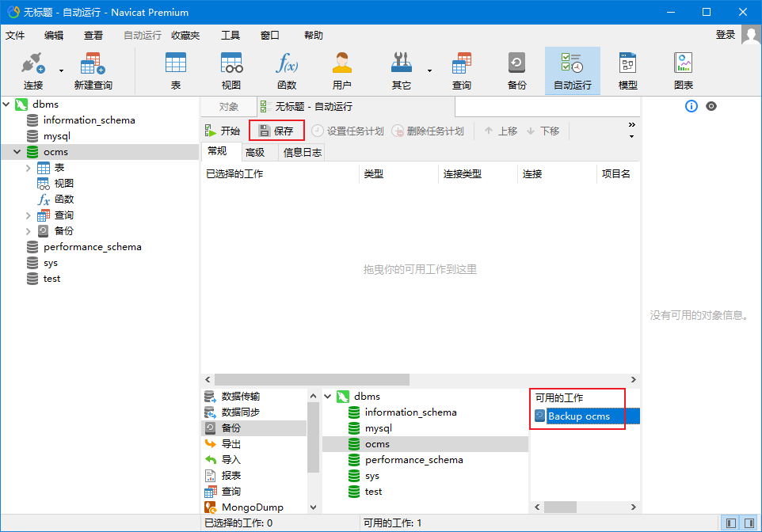762x532 pixels.
Task: Toggle the right pane layout button in status bar
Action: [x=748, y=522]
